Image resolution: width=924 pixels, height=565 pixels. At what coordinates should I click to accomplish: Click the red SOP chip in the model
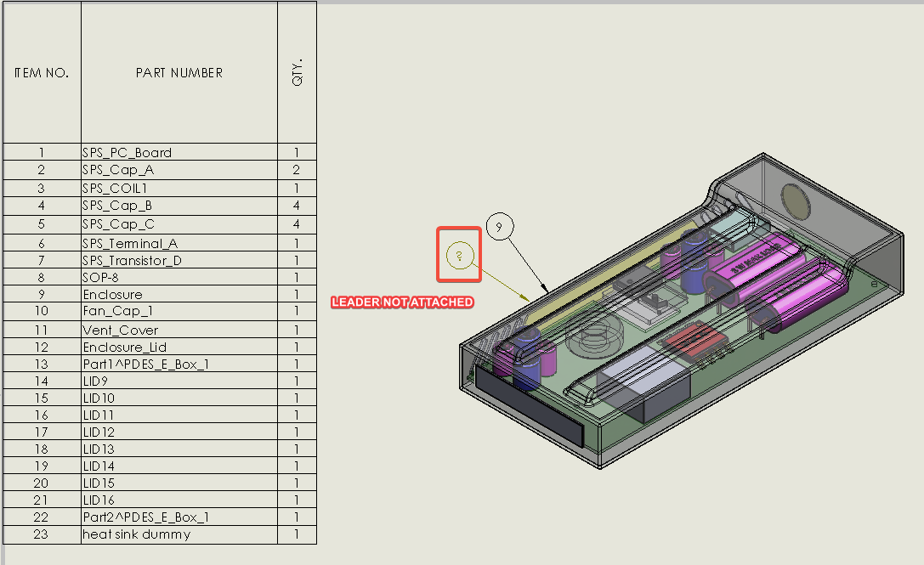point(694,341)
